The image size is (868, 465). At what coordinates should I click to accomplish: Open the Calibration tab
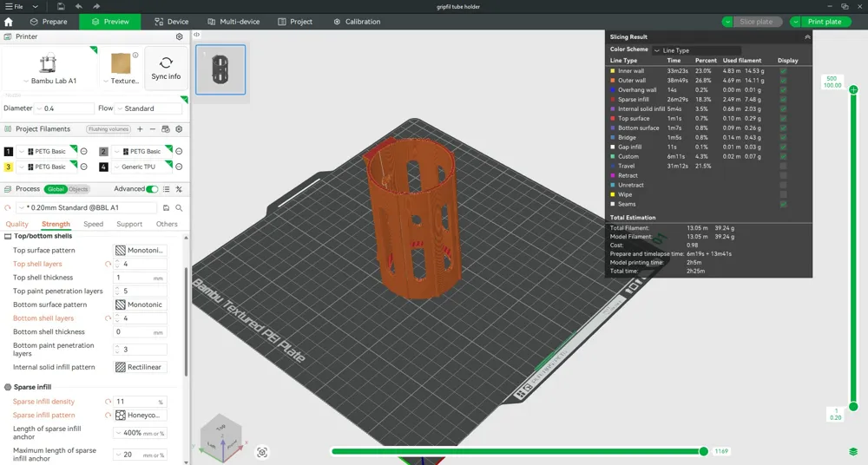(x=357, y=22)
